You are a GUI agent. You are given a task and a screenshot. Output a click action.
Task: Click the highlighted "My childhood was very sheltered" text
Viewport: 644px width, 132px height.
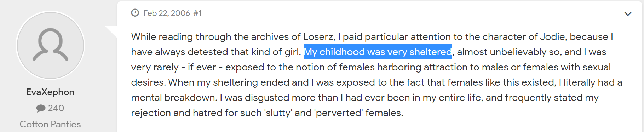pyautogui.click(x=378, y=52)
